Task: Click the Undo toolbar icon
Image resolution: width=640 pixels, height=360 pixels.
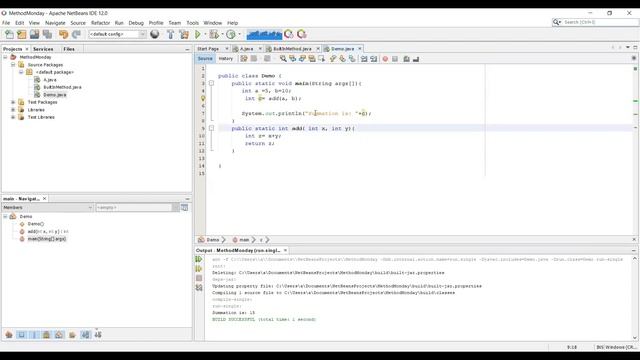Action: 63,34
